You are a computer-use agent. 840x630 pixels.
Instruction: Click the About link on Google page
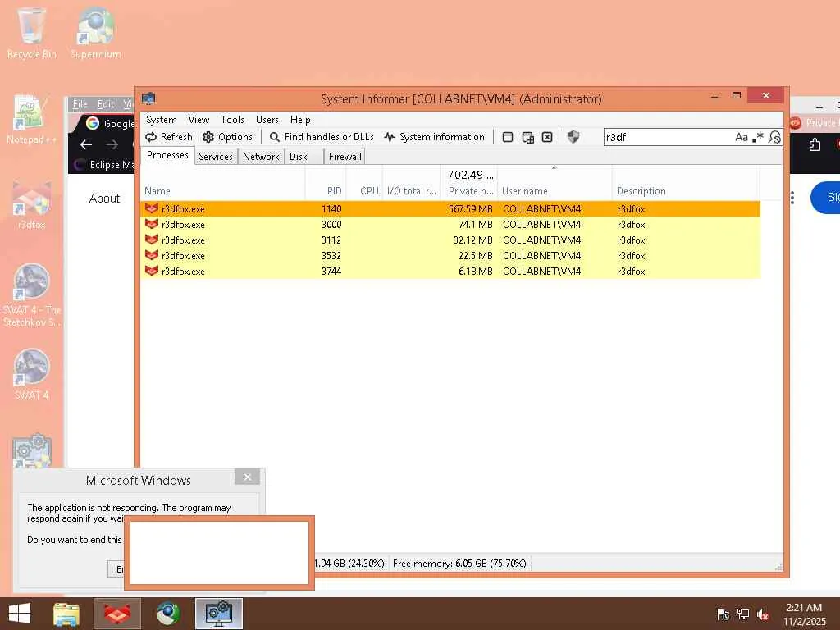(104, 199)
